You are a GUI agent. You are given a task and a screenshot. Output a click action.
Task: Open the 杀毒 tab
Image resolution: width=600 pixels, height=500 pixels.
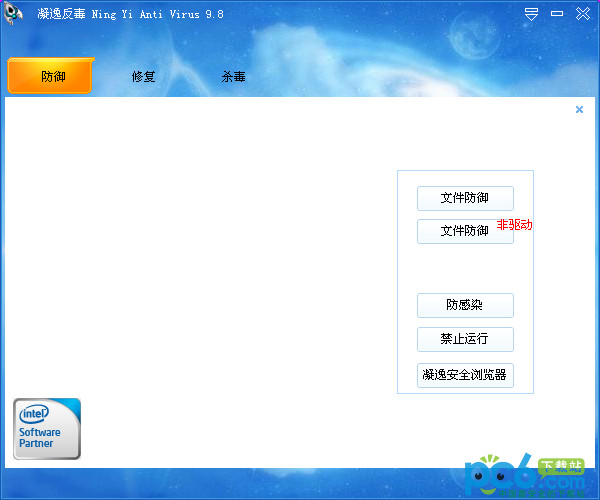point(233,77)
